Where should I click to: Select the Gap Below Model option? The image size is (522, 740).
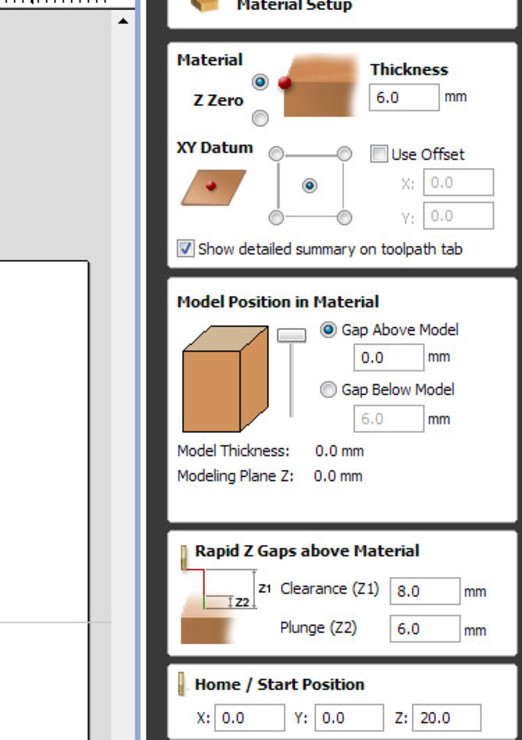328,389
